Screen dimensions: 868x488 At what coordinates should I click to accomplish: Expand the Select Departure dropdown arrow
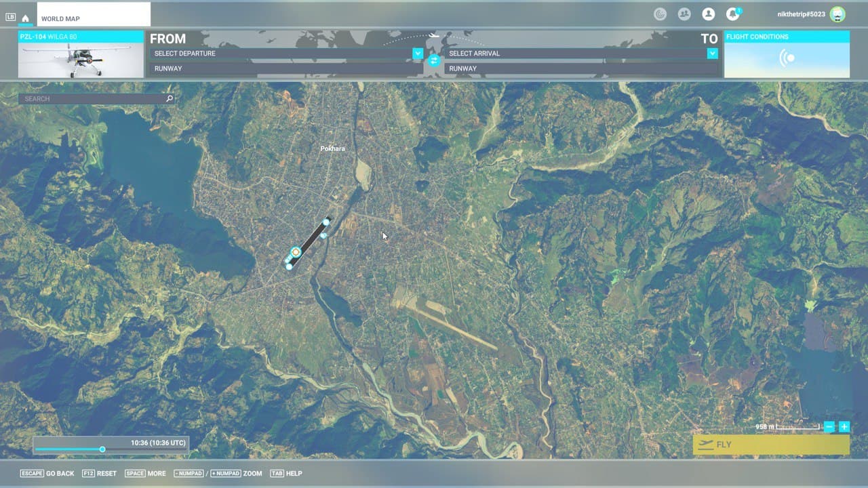pos(418,54)
